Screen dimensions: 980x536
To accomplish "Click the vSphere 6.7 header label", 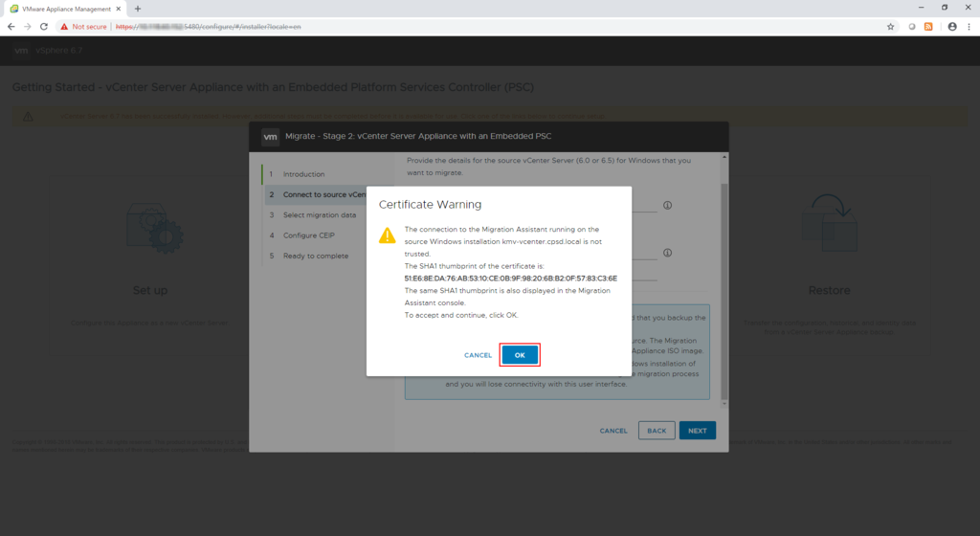I will click(x=58, y=51).
